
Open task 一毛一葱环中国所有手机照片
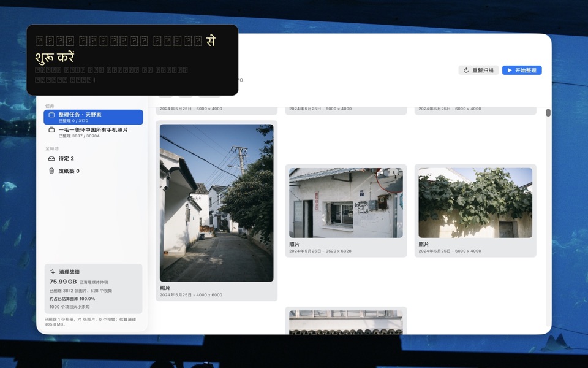[x=93, y=132]
